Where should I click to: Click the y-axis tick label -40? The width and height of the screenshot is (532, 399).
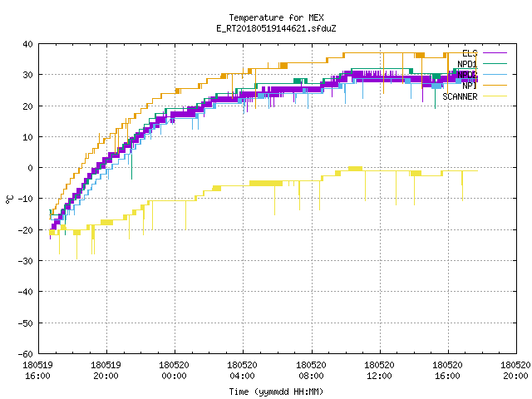[x=26, y=292]
